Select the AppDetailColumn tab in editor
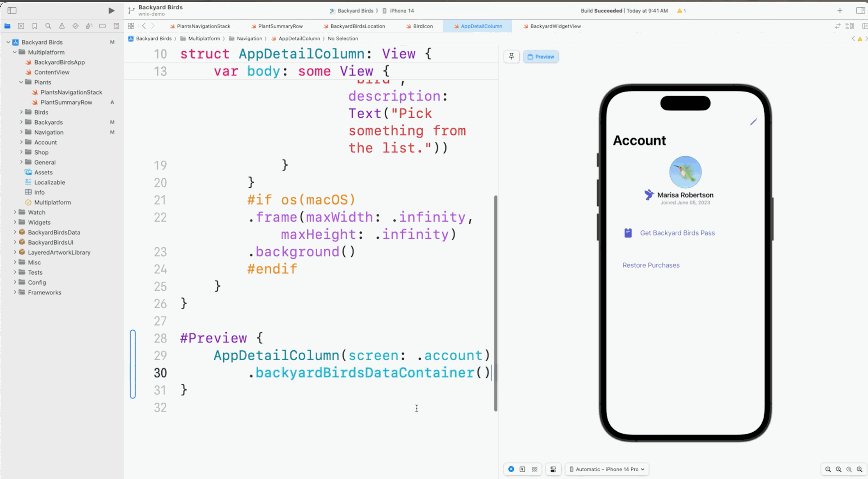This screenshot has height=479, width=868. 481,26
